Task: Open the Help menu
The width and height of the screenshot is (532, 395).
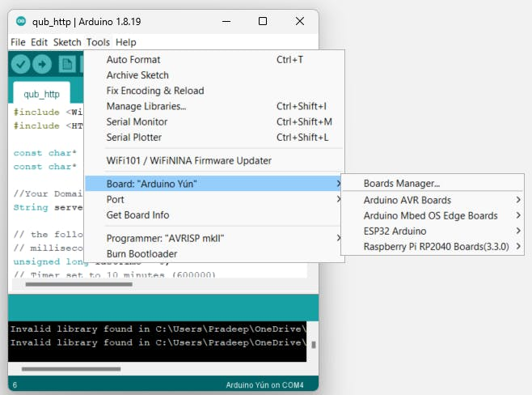Action: 125,42
